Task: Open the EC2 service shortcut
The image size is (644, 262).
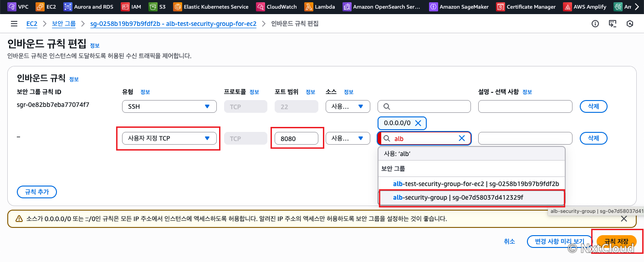Action: 46,7
